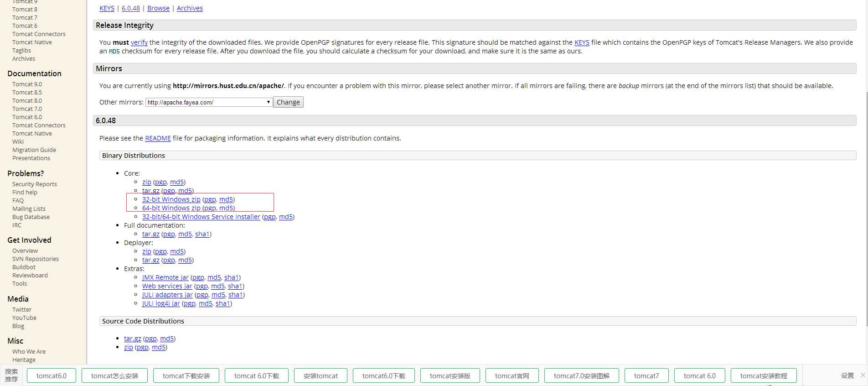This screenshot has height=386, width=868.
Task: Open Taglibs in sidebar
Action: click(21, 50)
